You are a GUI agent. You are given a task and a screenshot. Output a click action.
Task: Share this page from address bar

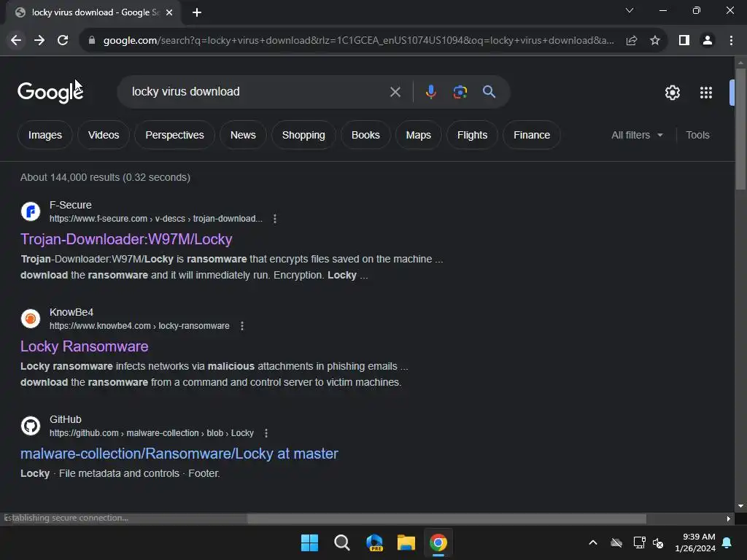tap(632, 41)
